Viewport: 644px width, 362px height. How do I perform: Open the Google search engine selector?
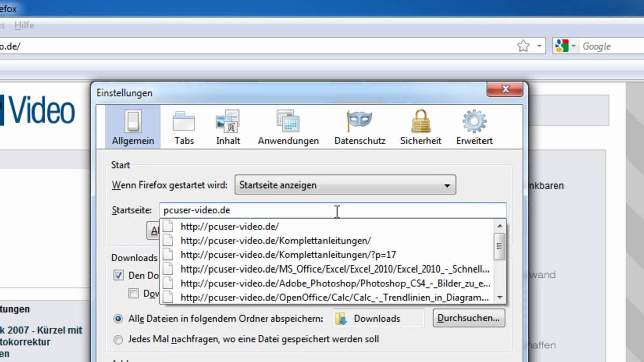point(566,46)
